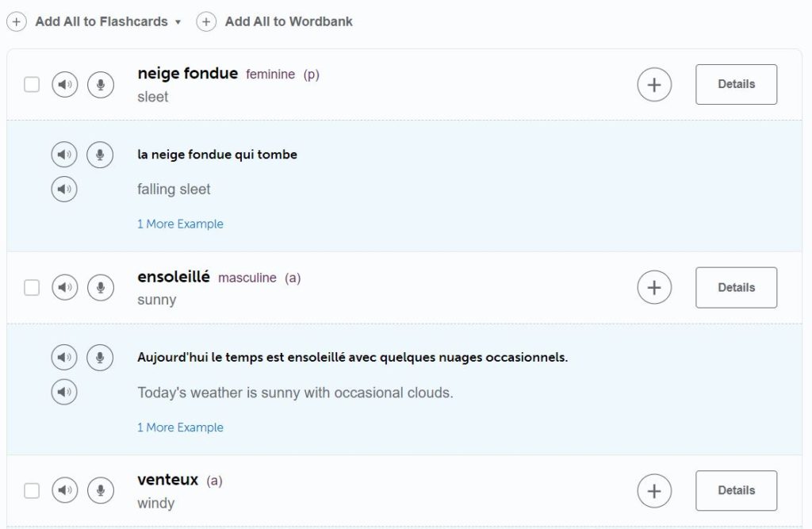Open Add All to Flashcards dropdown arrow

(x=178, y=22)
